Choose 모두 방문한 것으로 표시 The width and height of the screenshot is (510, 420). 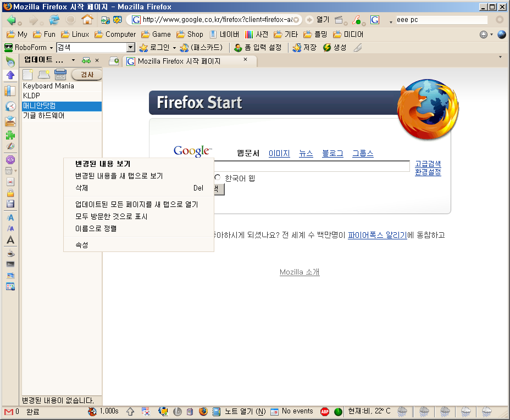139,216
